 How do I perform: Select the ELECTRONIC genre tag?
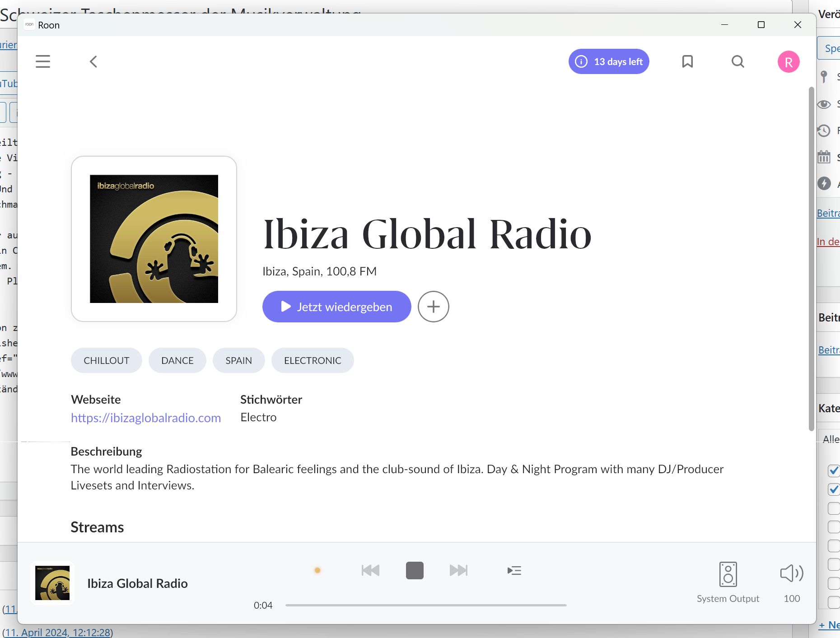pyautogui.click(x=313, y=360)
